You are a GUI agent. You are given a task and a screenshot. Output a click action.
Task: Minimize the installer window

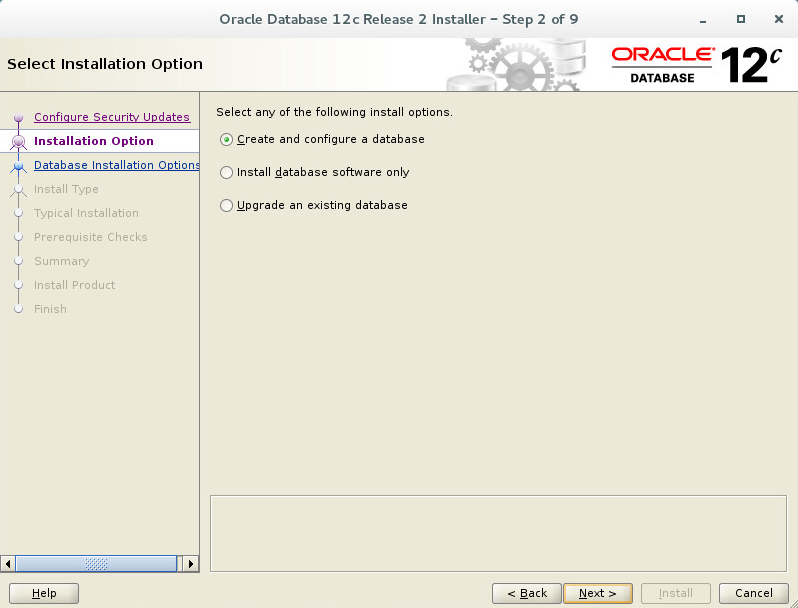tap(703, 20)
